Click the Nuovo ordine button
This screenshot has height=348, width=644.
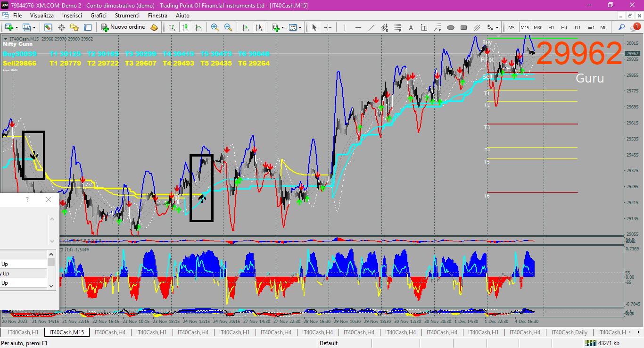(x=123, y=27)
